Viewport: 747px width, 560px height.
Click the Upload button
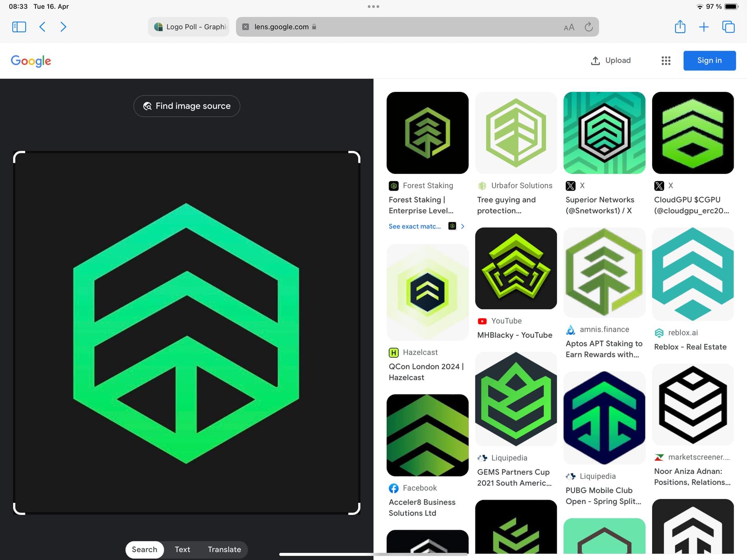point(610,60)
